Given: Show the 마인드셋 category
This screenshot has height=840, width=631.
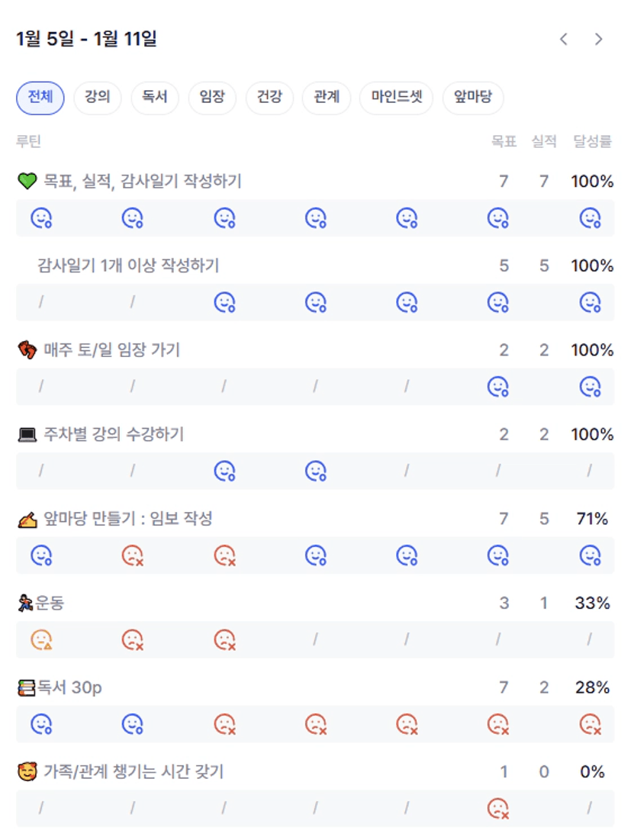Looking at the screenshot, I should (396, 98).
